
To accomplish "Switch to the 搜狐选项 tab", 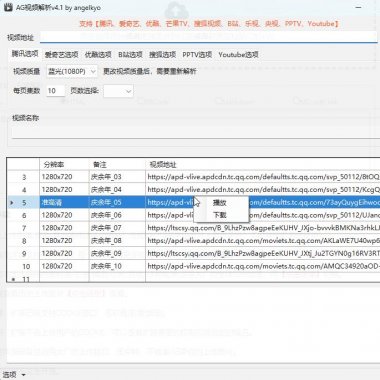I will click(162, 55).
